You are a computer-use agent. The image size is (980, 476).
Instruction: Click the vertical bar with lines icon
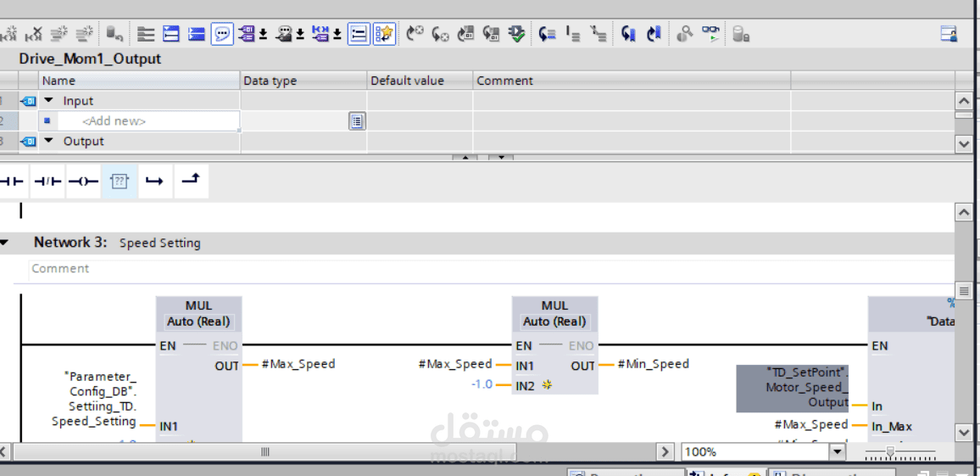click(573, 34)
